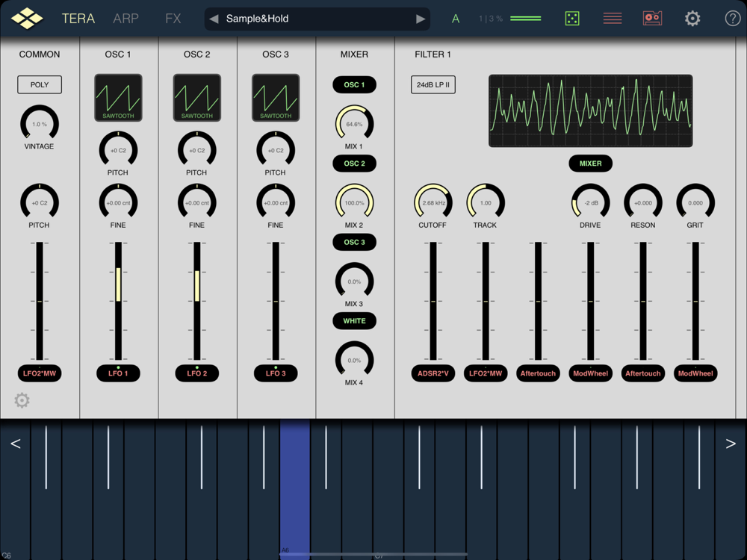Click the MIXER button under the oscilloscope
Screen dimensions: 747x560
point(590,164)
